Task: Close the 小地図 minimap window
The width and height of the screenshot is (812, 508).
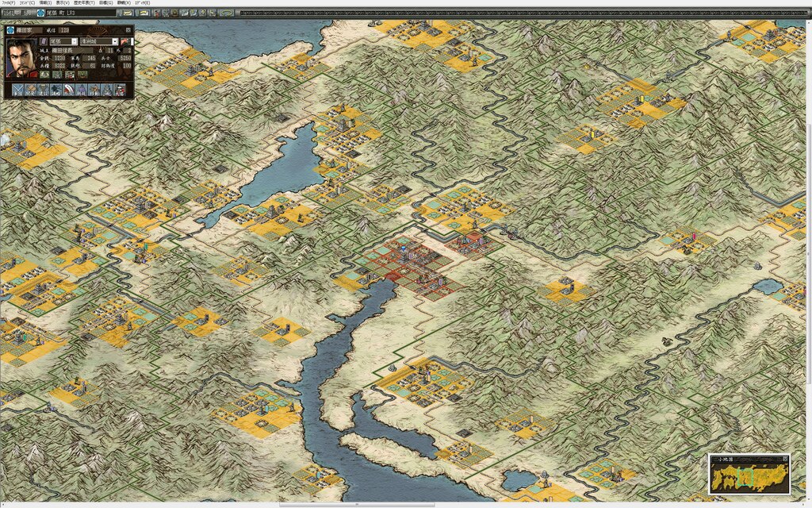Action: (x=785, y=459)
